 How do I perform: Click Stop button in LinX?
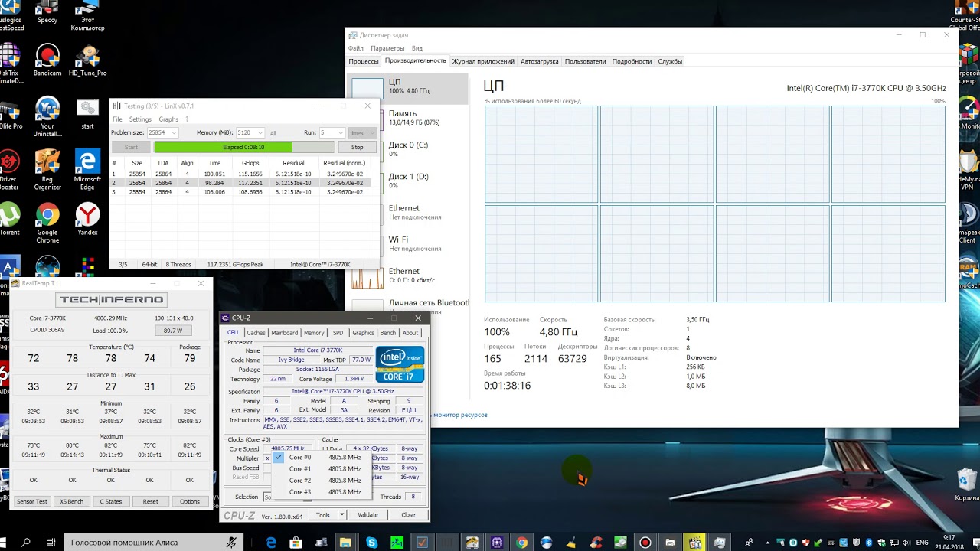coord(357,147)
